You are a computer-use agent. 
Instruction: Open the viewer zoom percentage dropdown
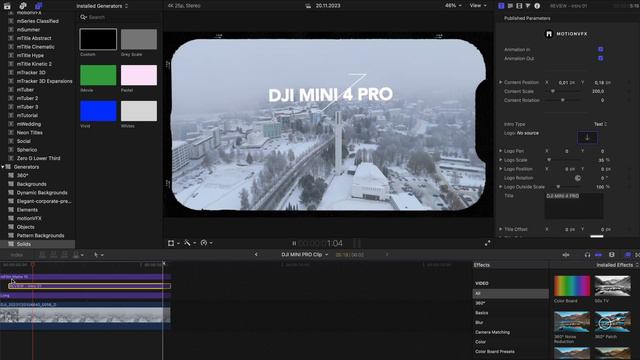453,6
